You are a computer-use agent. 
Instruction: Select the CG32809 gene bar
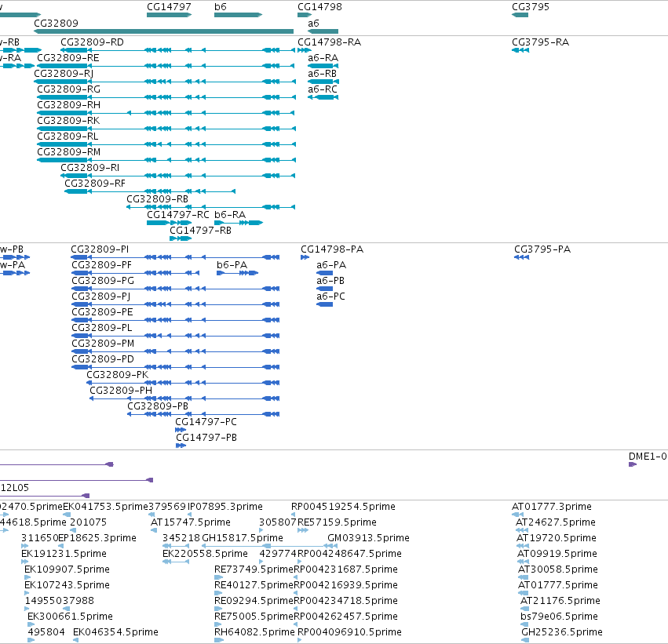pyautogui.click(x=163, y=31)
